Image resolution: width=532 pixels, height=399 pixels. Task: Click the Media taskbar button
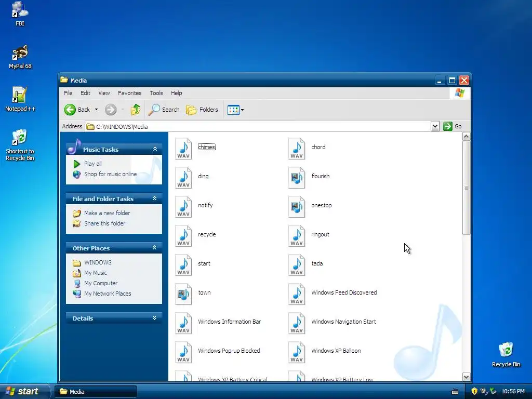[96, 392]
